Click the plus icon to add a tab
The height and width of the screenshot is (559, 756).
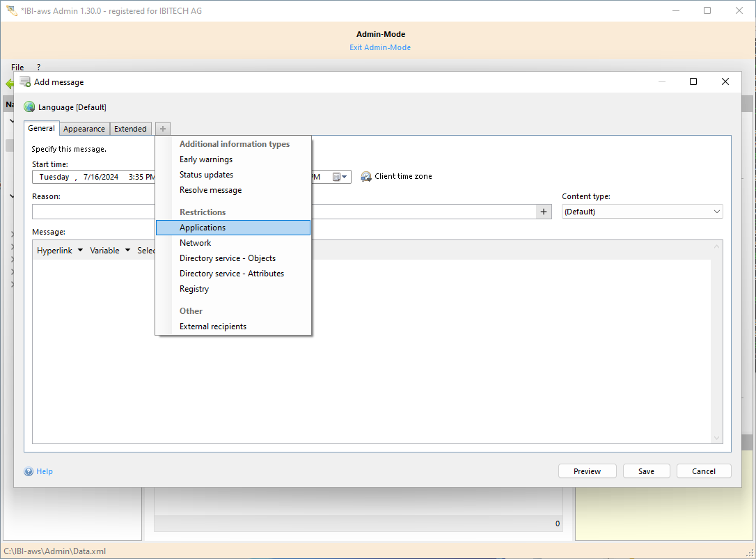point(162,129)
